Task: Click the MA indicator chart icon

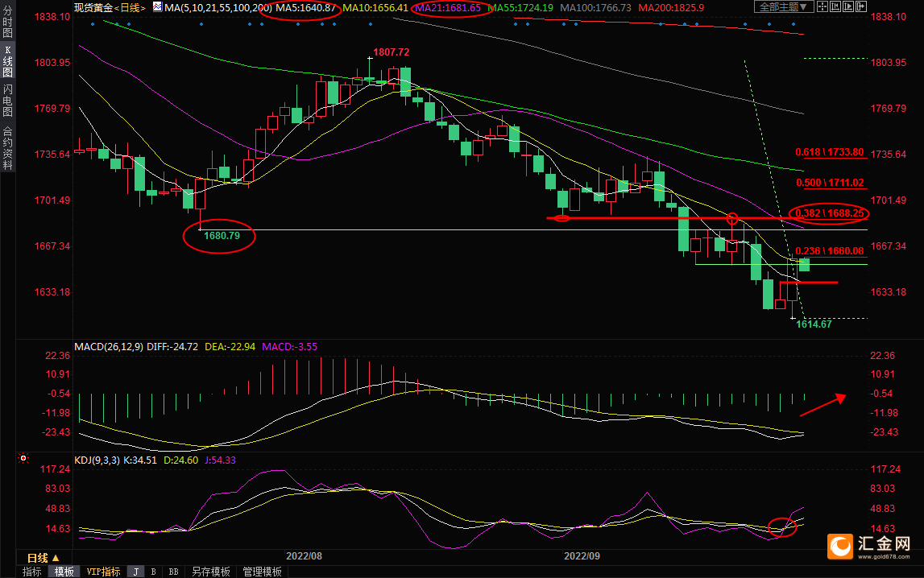Action: click(x=158, y=7)
